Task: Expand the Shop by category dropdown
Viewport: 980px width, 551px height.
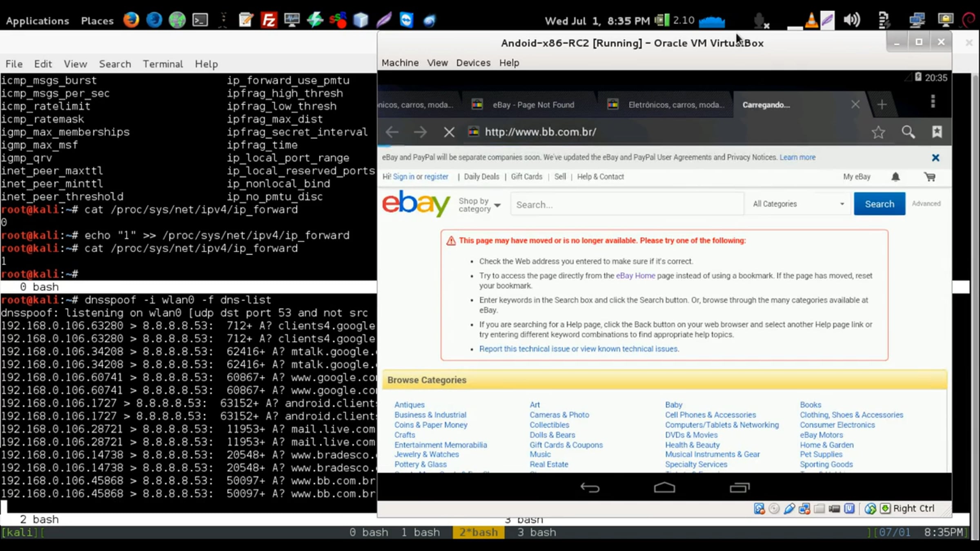Action: (x=479, y=205)
